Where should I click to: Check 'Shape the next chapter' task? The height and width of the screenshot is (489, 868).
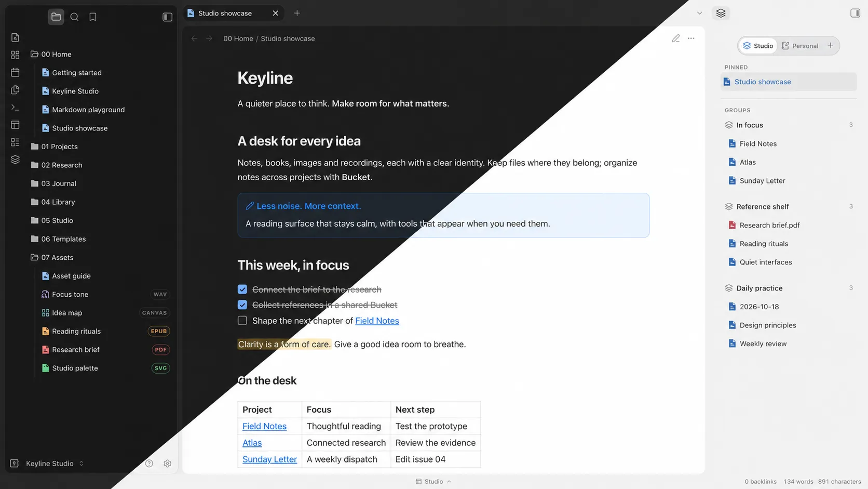click(x=242, y=321)
